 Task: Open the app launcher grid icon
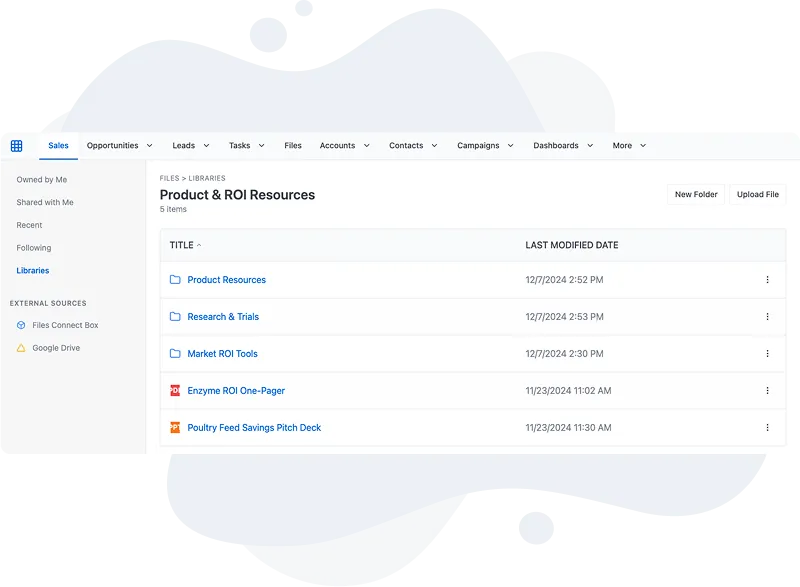(16, 146)
